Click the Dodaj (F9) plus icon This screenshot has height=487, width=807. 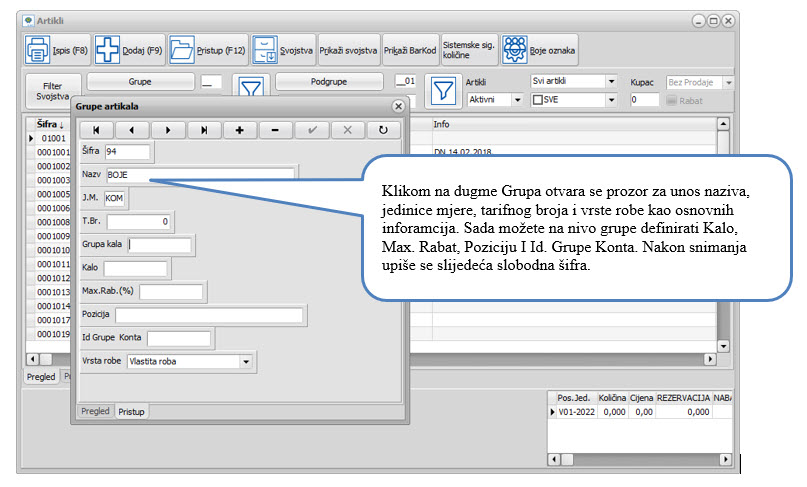coord(107,50)
